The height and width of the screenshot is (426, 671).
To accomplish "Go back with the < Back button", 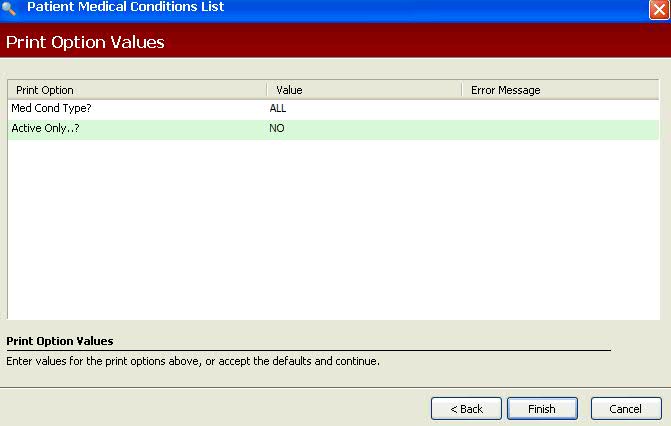I will (466, 409).
